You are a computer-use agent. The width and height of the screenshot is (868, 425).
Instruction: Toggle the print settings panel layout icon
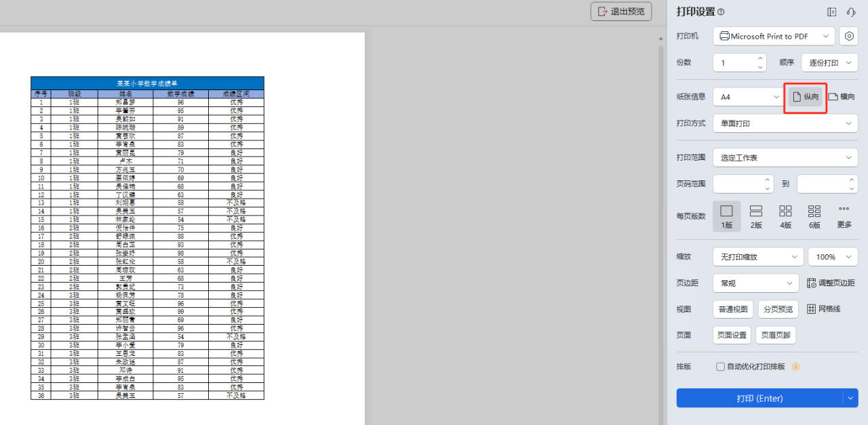[x=832, y=12]
